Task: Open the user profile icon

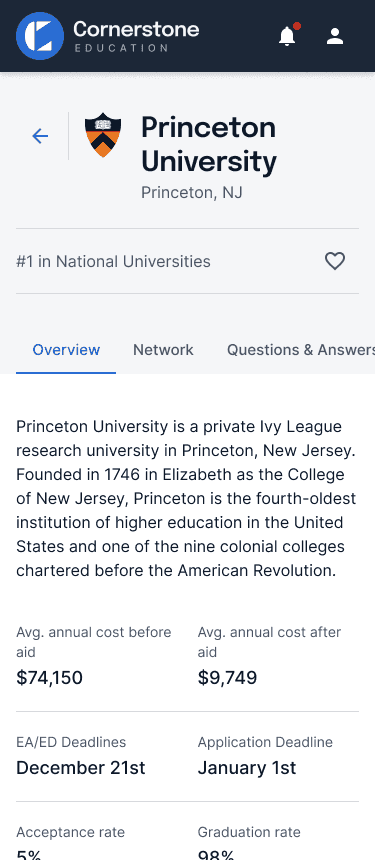Action: coord(334,36)
